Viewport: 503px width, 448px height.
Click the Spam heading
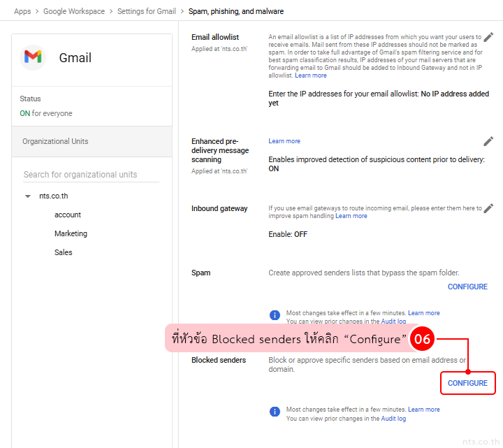201,273
